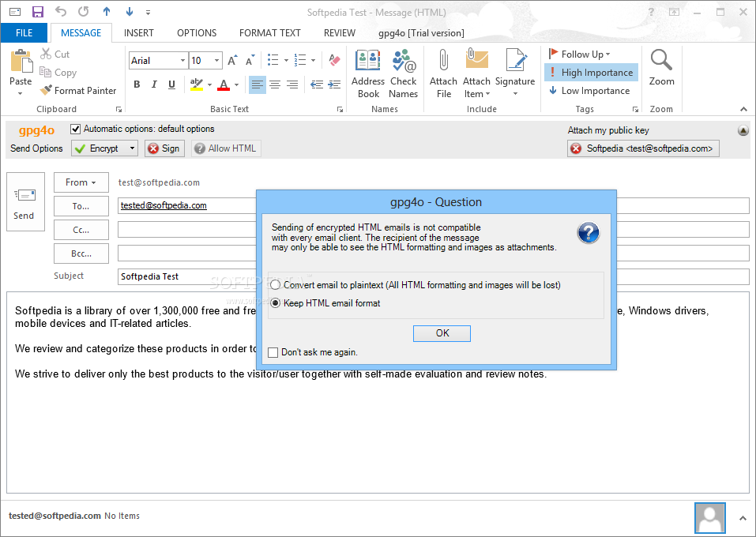This screenshot has width=756, height=537.
Task: Apply bold formatting
Action: point(137,84)
